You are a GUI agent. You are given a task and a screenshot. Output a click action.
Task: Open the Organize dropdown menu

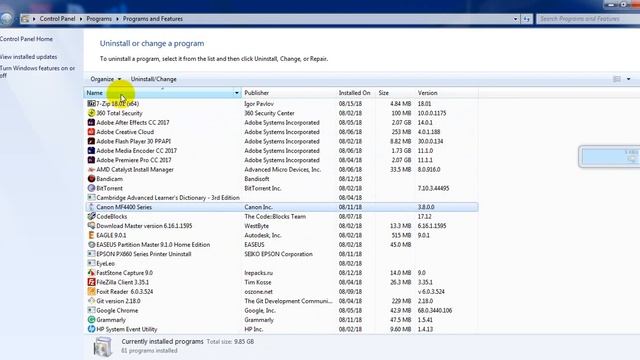click(106, 79)
